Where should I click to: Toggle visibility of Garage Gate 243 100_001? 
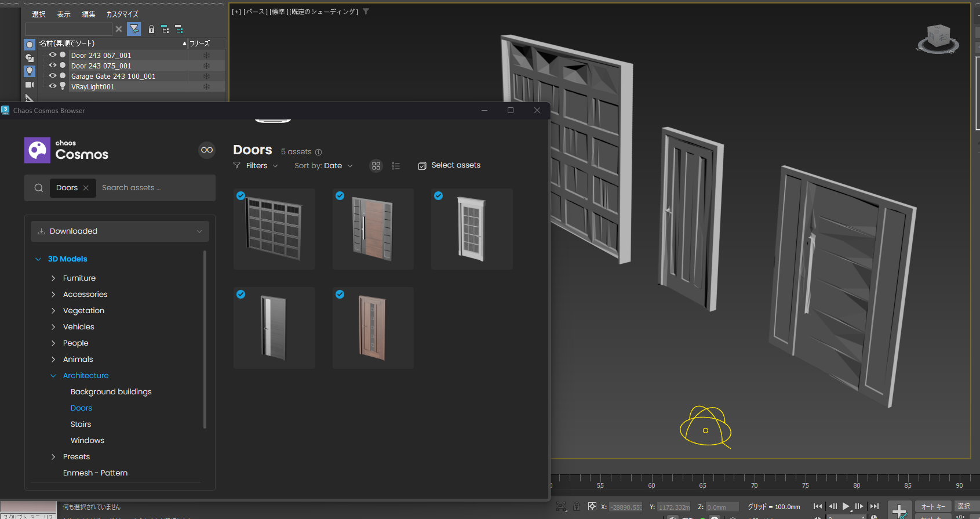click(x=53, y=76)
